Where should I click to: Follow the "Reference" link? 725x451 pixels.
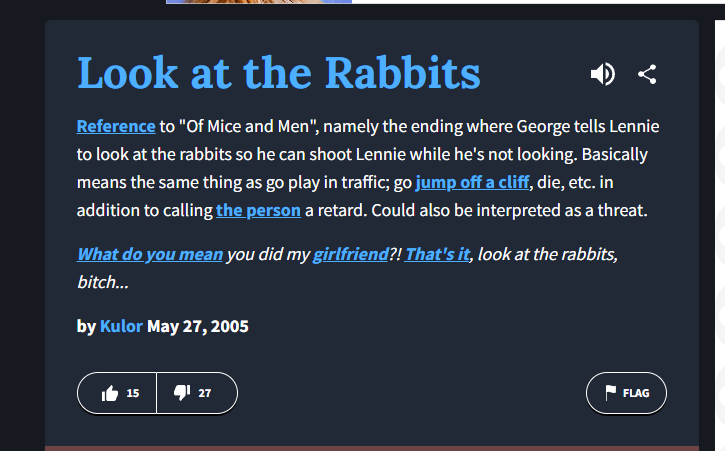click(116, 127)
